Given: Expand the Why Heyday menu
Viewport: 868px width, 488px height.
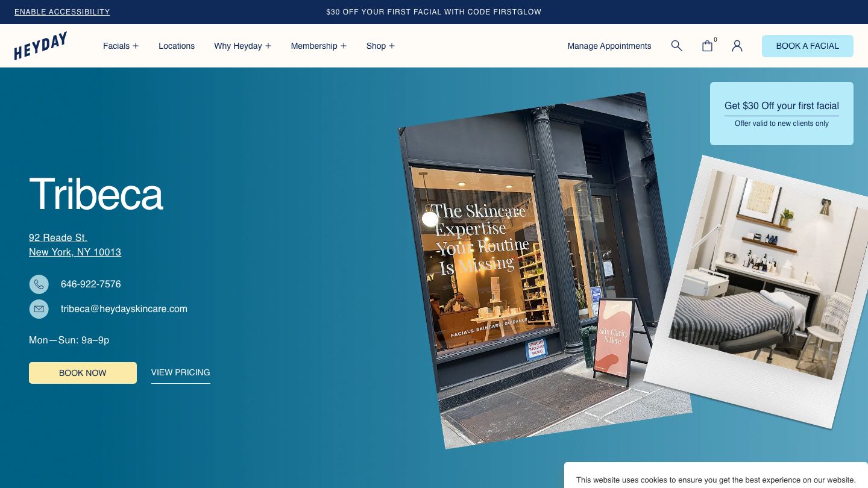Looking at the screenshot, I should coord(242,46).
